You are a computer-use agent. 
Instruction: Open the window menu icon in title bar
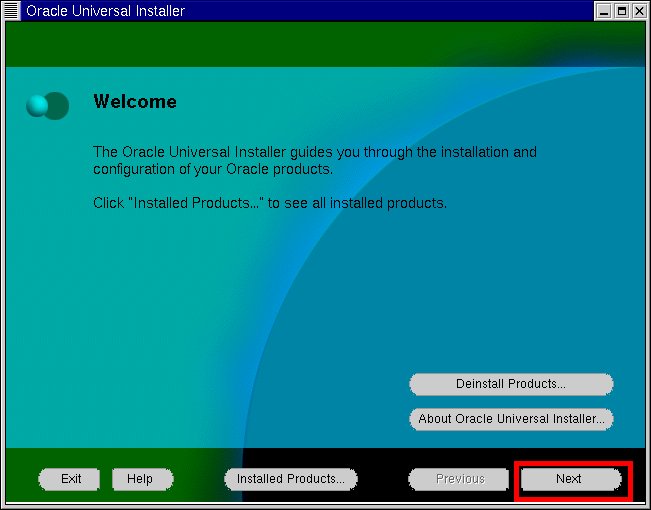pos(11,10)
